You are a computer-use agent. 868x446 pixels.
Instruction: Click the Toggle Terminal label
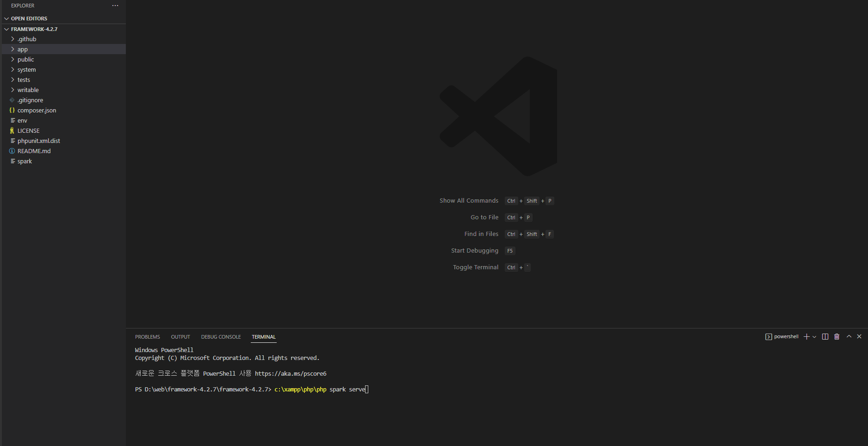coord(476,267)
